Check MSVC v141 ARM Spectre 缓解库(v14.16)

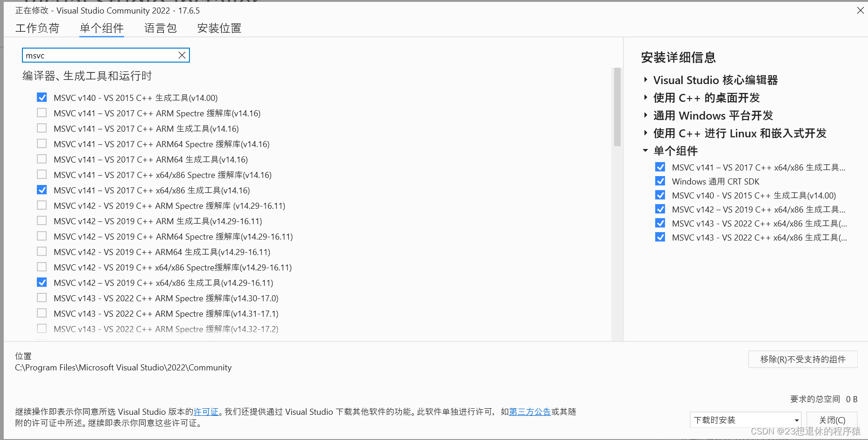click(42, 113)
